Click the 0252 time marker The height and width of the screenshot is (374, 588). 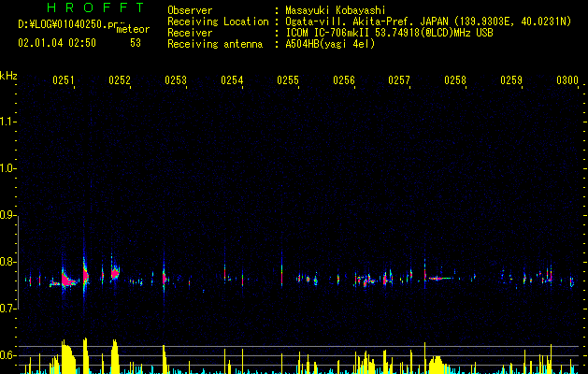point(120,79)
